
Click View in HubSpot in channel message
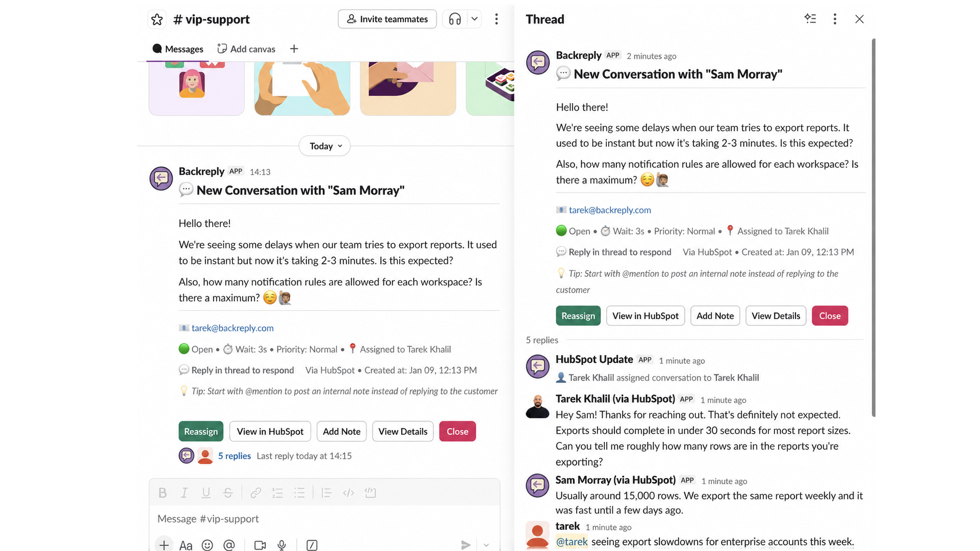pos(270,432)
